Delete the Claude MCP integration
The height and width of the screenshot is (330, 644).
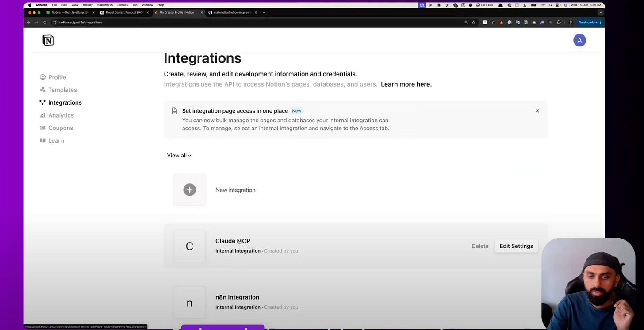[x=480, y=246]
